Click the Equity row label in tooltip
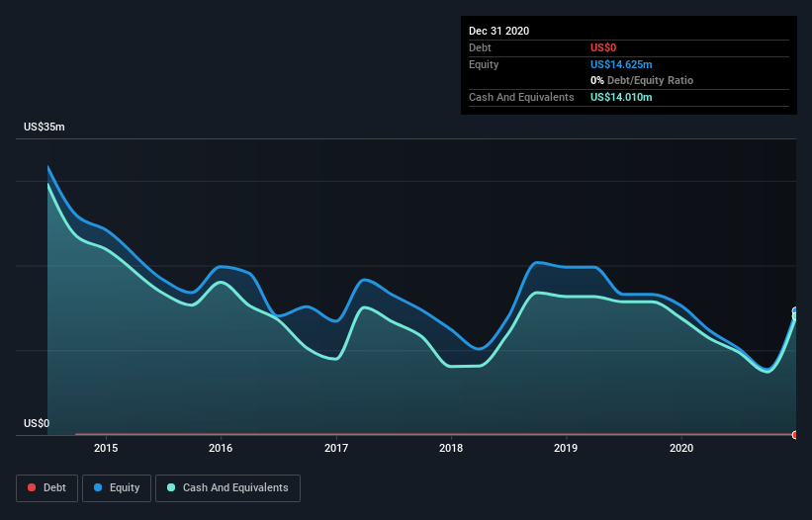This screenshot has width=812, height=520. [484, 64]
